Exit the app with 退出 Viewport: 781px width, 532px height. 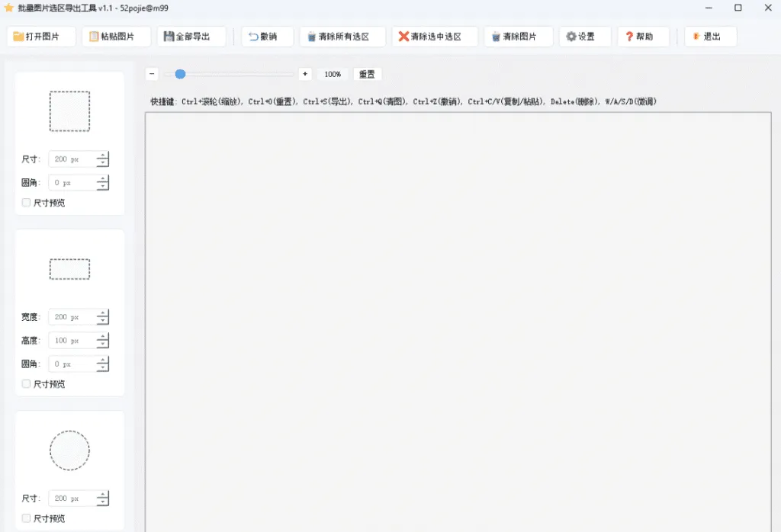pyautogui.click(x=710, y=36)
